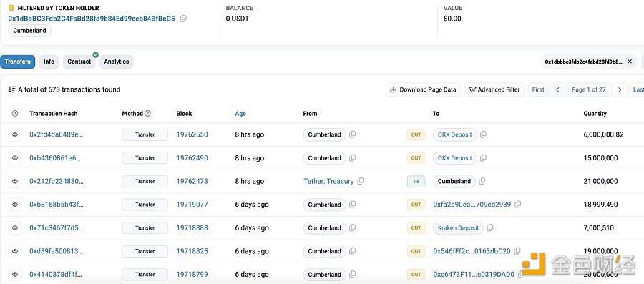Preview transaction 0x71c3467f7d5 with eye icon

tap(15, 227)
